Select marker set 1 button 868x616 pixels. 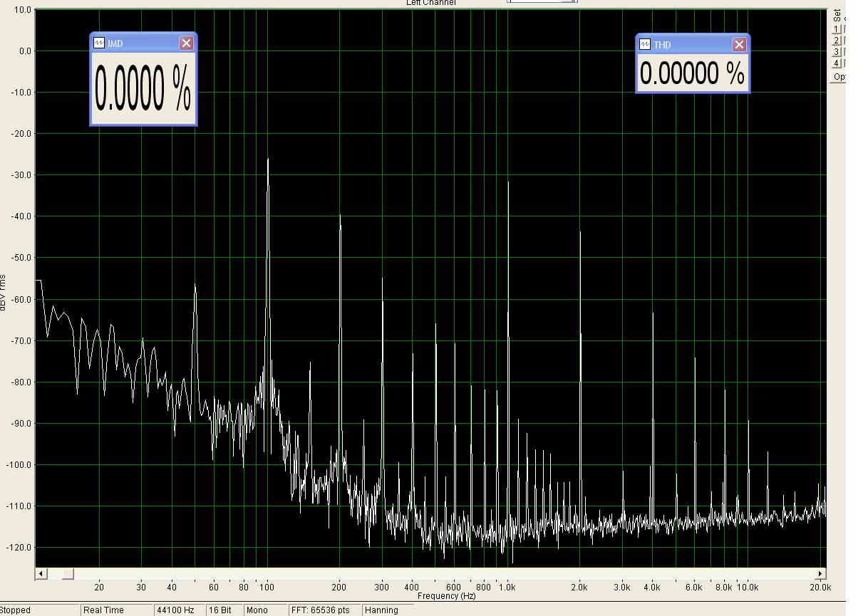pos(837,29)
